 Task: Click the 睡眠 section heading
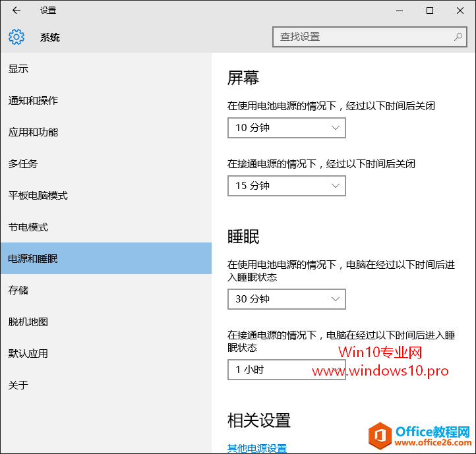coord(243,237)
